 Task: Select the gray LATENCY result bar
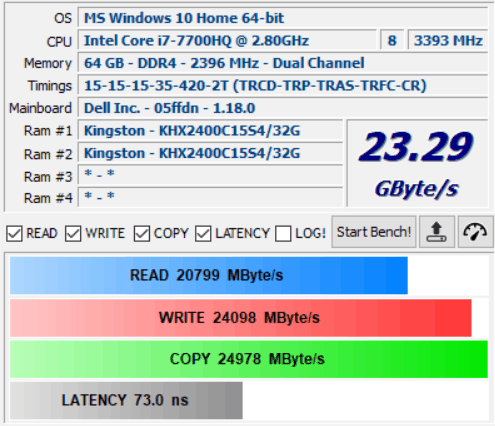point(126,400)
